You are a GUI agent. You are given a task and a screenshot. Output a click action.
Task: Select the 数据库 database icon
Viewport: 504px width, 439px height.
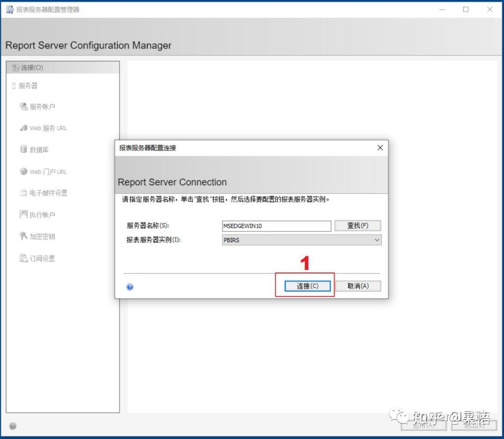pos(23,149)
